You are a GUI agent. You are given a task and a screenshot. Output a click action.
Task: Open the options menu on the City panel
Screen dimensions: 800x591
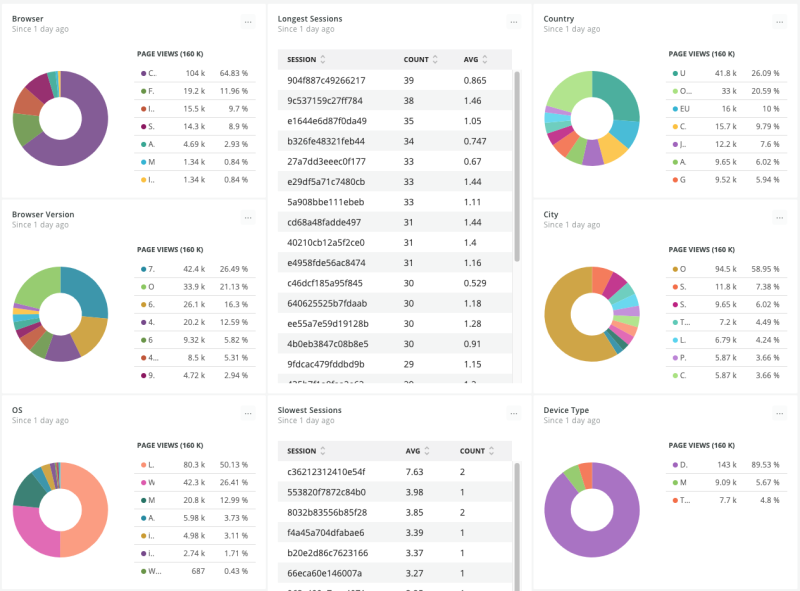click(x=780, y=218)
